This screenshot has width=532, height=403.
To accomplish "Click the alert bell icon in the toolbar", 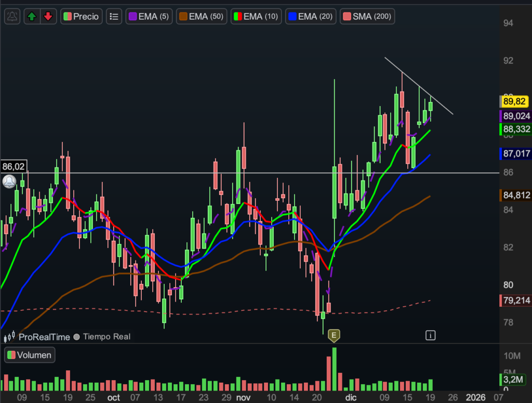I will point(13,16).
